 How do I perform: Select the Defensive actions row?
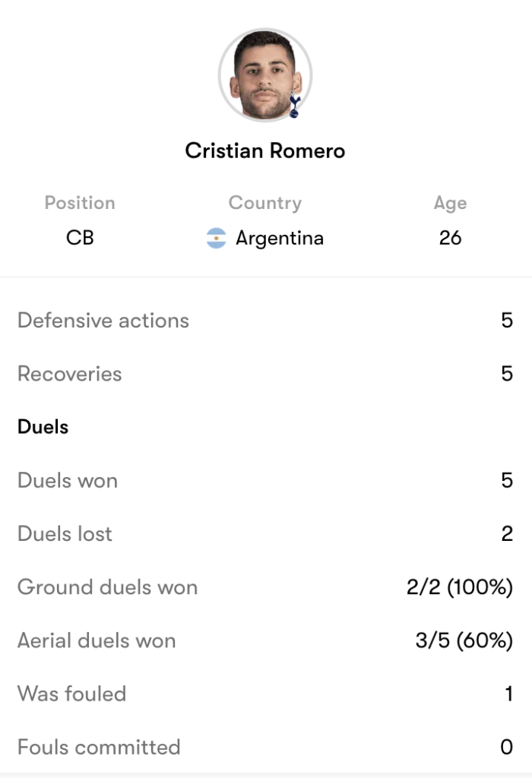click(266, 320)
